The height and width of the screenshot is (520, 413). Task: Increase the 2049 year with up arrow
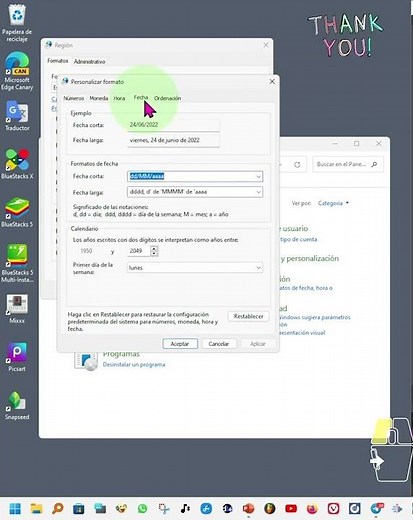154,248
